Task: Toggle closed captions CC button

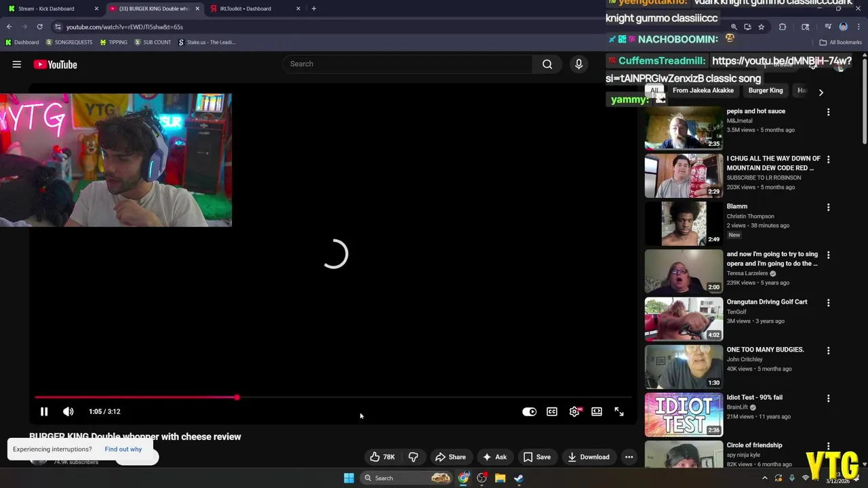Action: (x=552, y=411)
